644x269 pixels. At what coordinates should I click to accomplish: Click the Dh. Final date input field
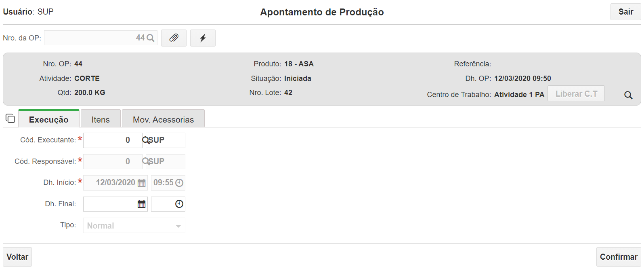tap(115, 204)
